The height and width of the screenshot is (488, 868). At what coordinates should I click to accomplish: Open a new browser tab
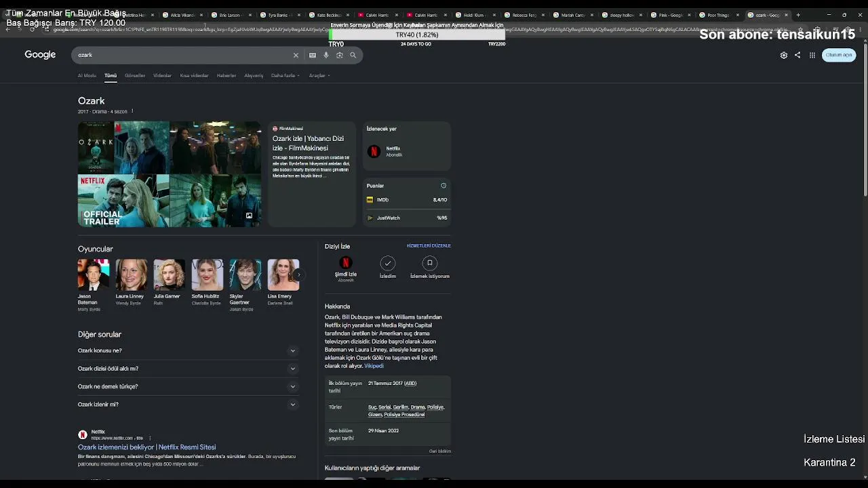click(x=798, y=15)
